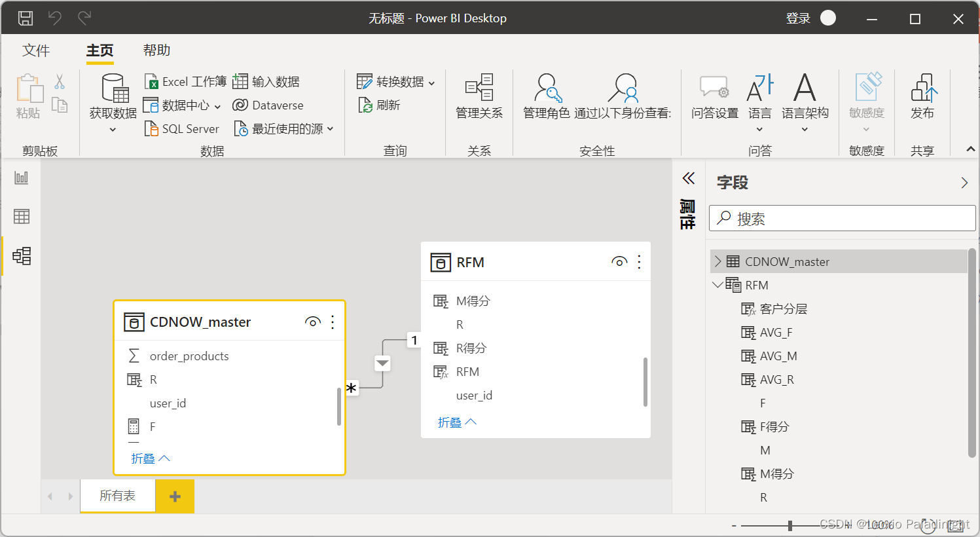Collapse RFM table in fields pane

[718, 285]
